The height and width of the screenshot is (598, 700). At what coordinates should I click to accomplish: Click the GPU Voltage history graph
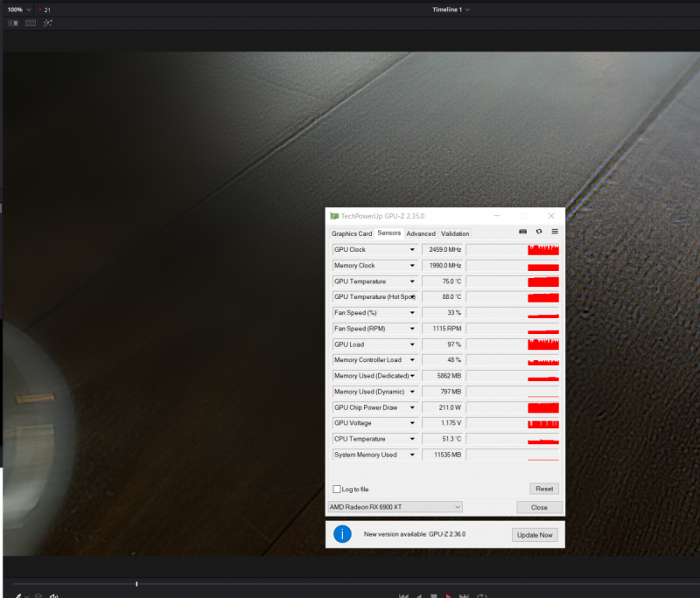[x=513, y=423]
